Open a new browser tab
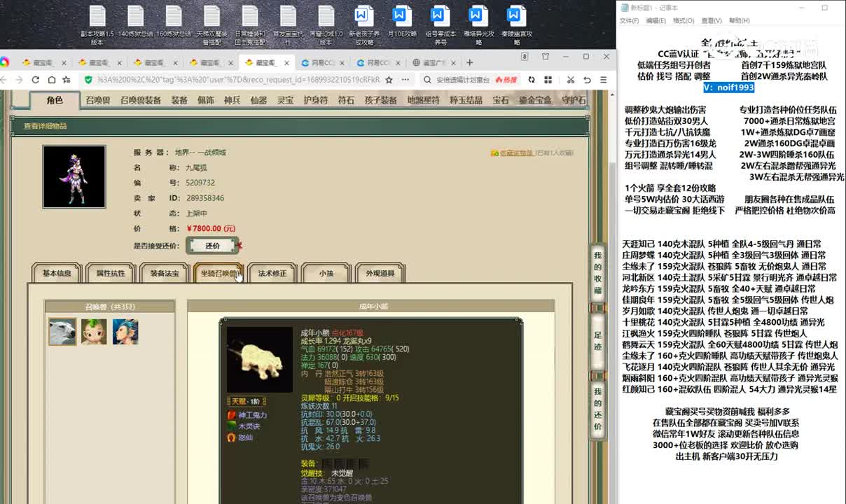 (469, 62)
